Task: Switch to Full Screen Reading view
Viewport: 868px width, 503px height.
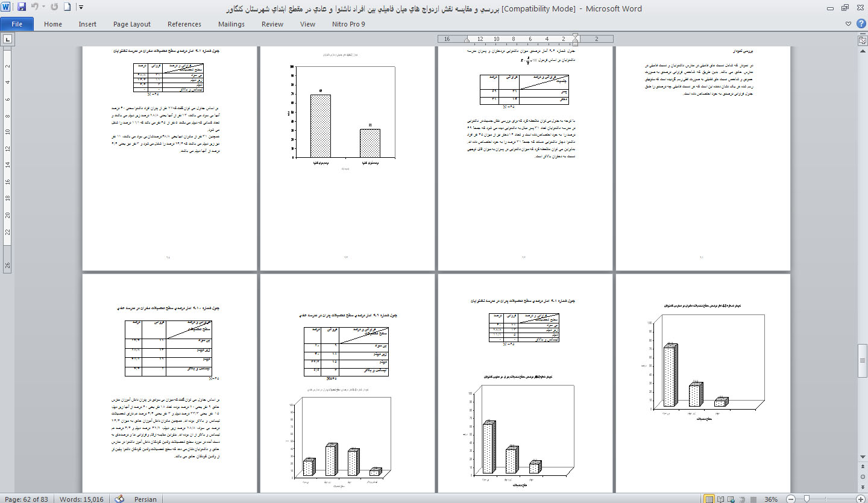Action: pos(722,499)
